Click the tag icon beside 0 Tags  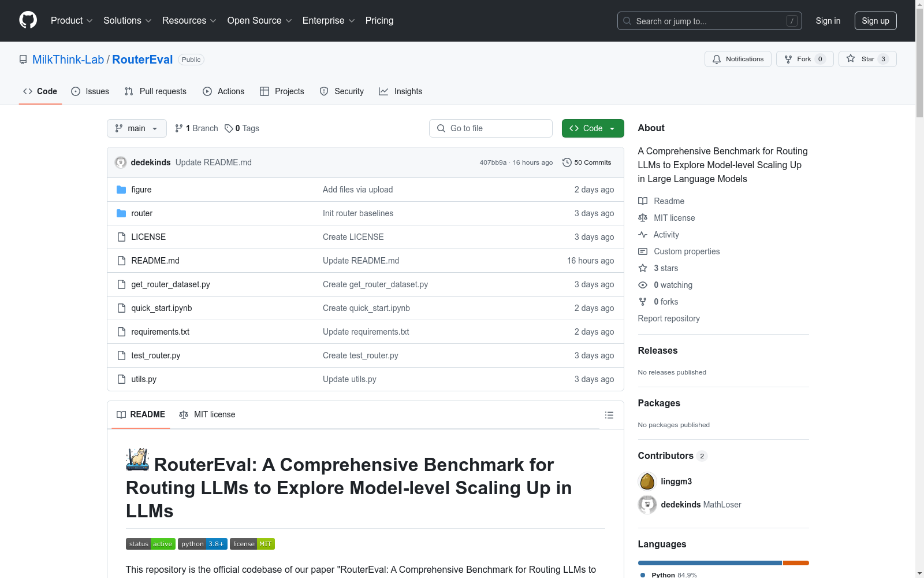229,128
